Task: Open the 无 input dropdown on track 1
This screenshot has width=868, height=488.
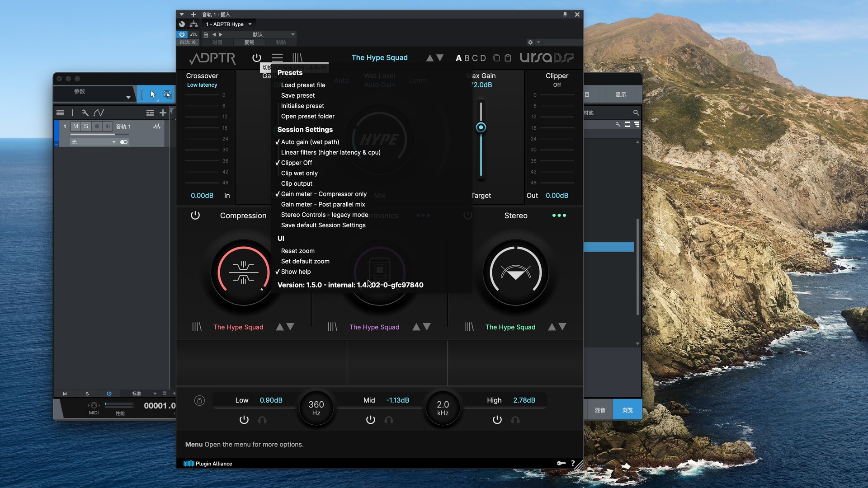Action: (93, 142)
